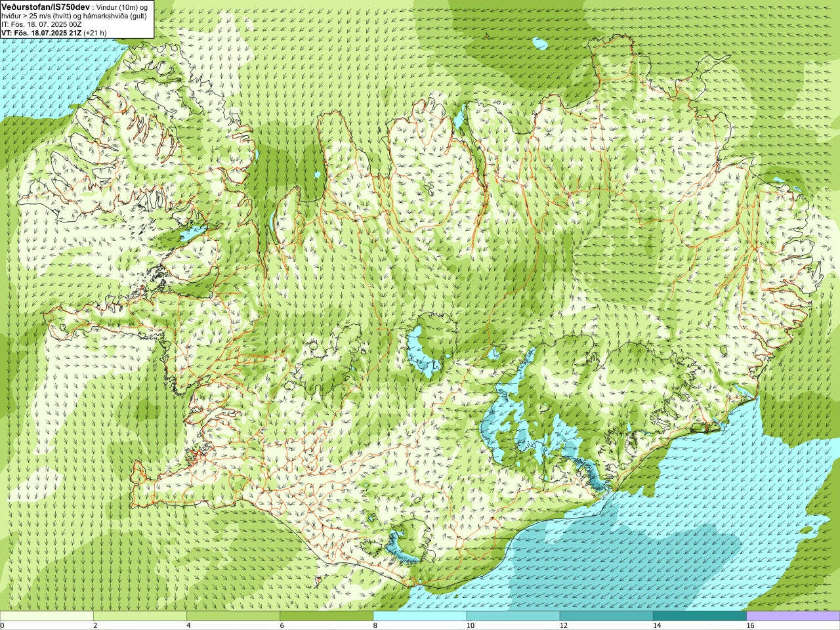
Task: Click the legend tick label '12'
Action: tap(564, 625)
